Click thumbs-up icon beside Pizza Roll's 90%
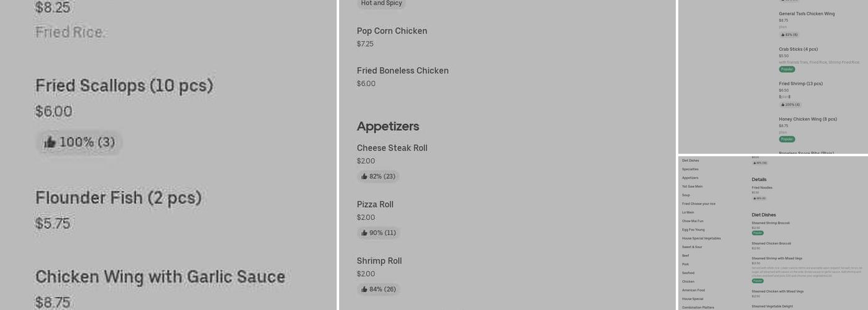 [365, 233]
